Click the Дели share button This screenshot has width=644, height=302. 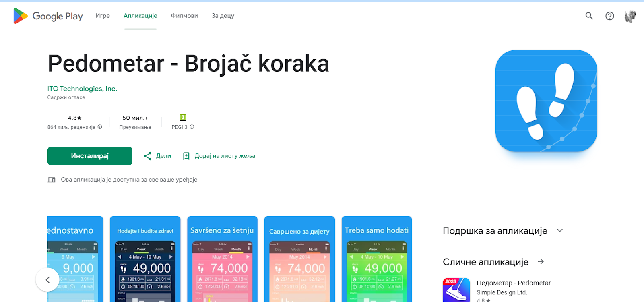(157, 156)
